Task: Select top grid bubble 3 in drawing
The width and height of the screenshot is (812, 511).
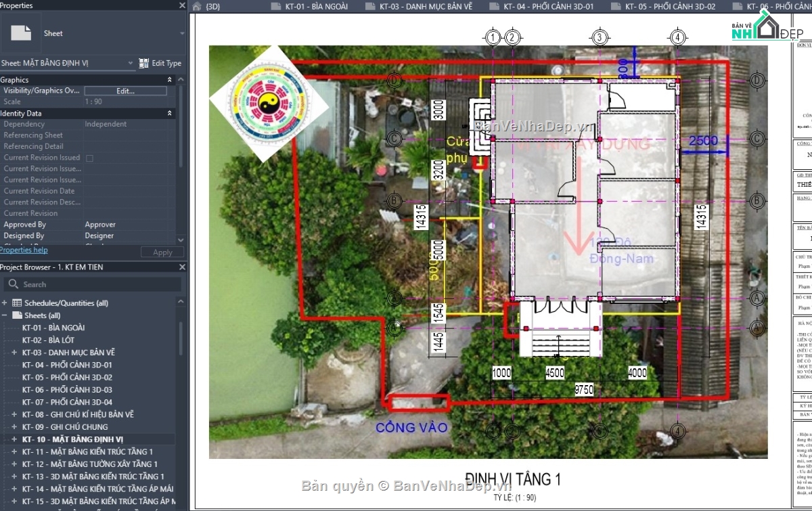Action: [599, 37]
